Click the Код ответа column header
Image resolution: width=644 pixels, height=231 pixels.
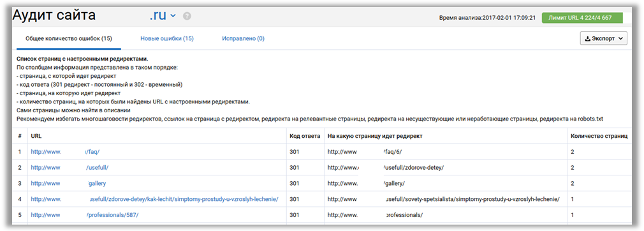pos(305,136)
